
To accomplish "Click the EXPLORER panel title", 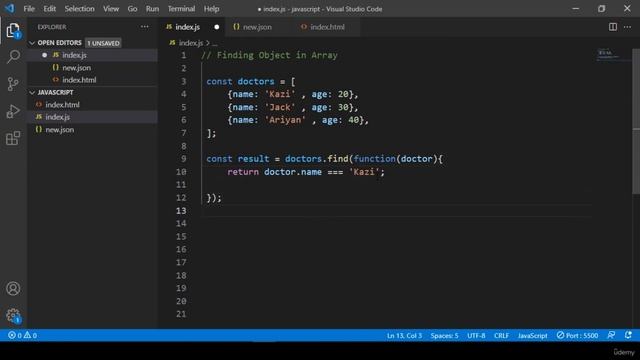I will click(x=52, y=27).
